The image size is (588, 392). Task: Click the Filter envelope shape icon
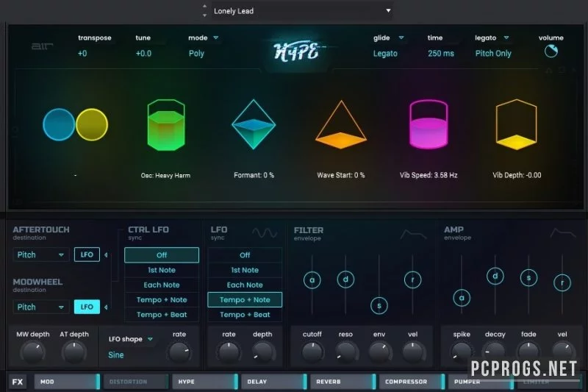(413, 235)
